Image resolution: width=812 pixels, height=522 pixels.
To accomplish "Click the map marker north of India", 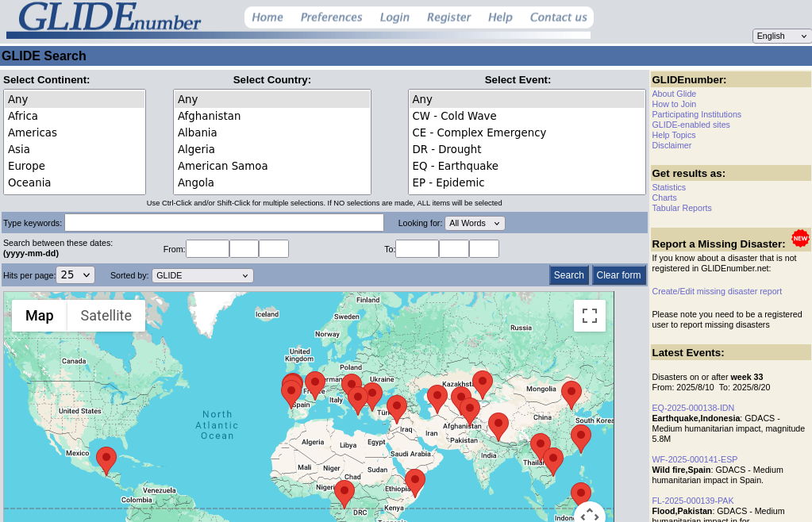I will pos(498,426).
